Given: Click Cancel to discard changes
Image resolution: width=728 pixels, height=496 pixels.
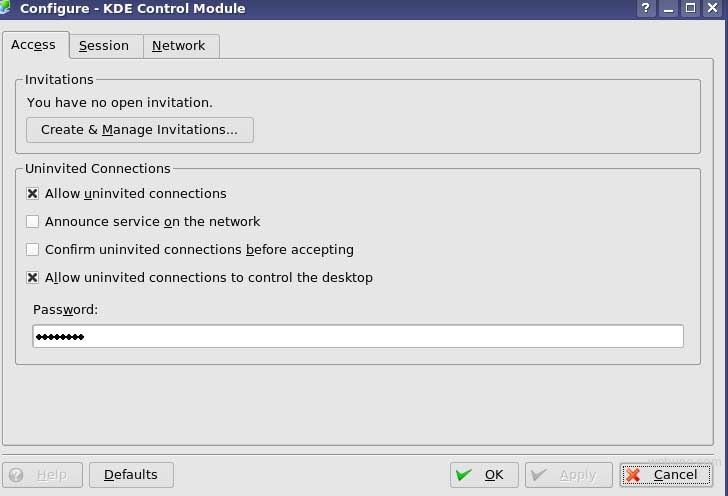Looking at the screenshot, I should coord(666,475).
